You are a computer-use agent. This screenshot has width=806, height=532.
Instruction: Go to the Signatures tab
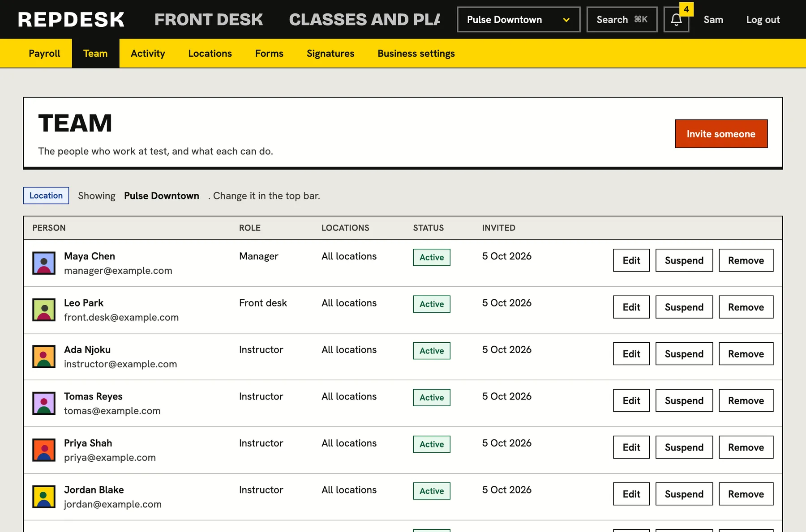(x=330, y=53)
